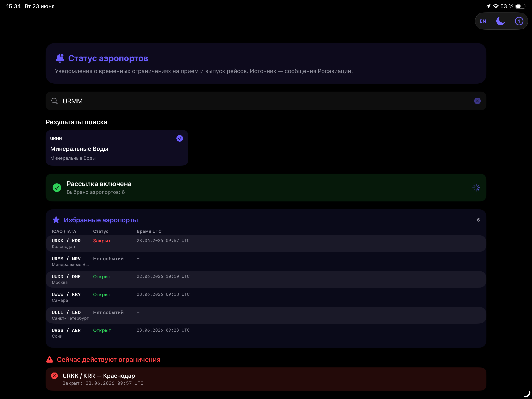Click the Открыт status for URSS
Viewport: 532px width, 399px height.
[102, 330]
